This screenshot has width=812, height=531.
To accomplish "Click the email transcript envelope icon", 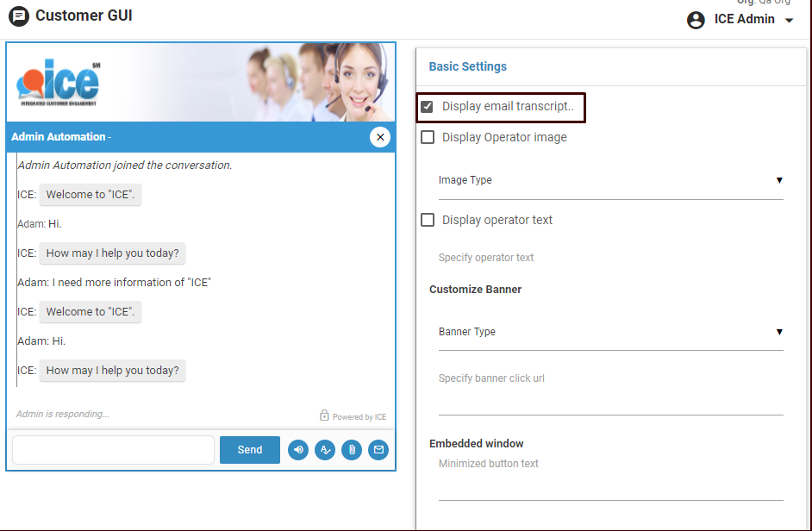I will [378, 450].
